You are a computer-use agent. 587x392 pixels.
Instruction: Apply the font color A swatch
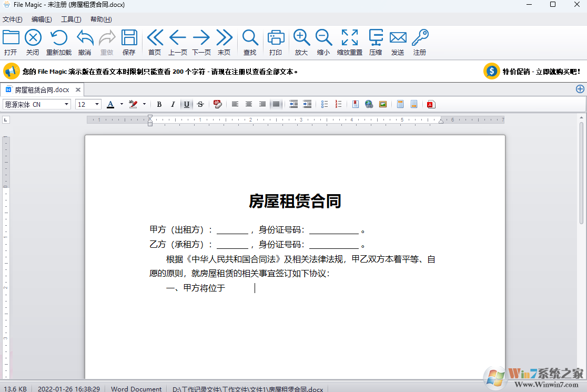[x=110, y=104]
